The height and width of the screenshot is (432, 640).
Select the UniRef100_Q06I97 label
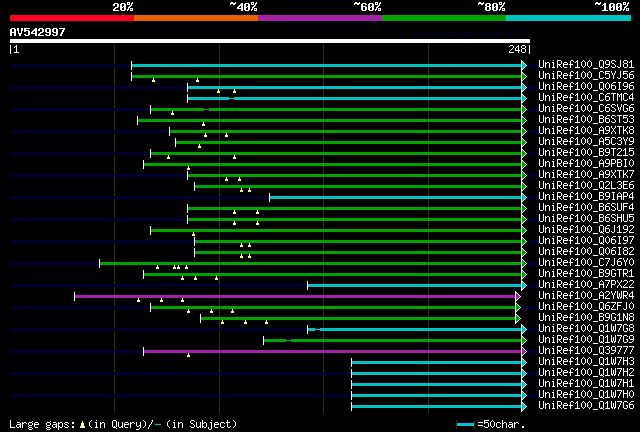[586, 241]
